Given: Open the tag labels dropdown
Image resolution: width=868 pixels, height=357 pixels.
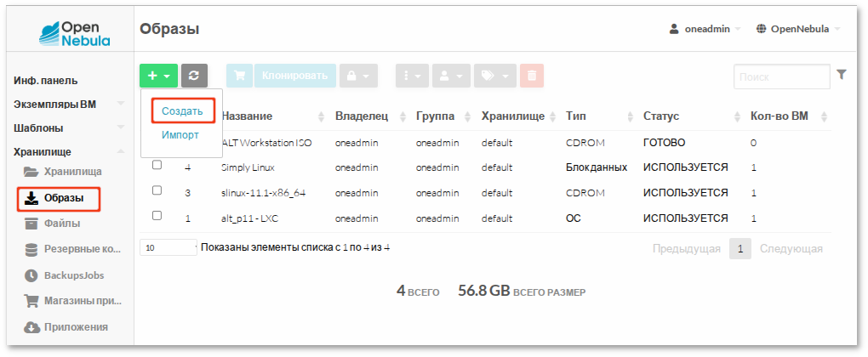Looking at the screenshot, I should [x=495, y=76].
